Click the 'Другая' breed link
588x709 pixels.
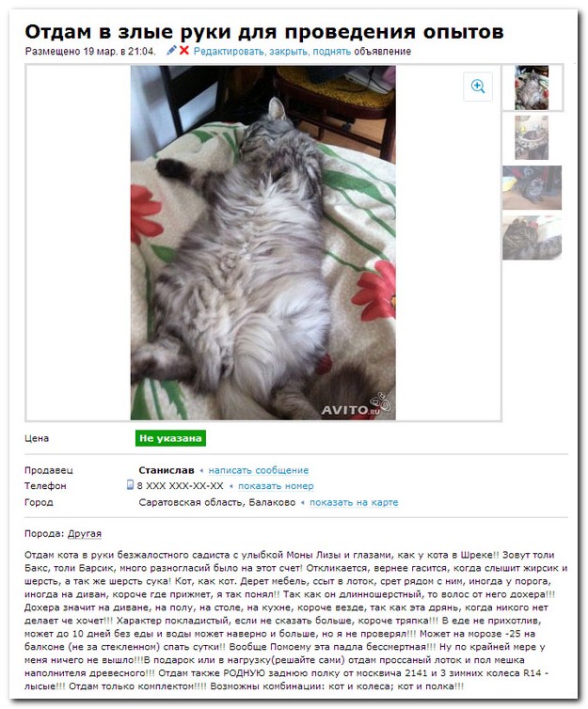click(x=85, y=534)
